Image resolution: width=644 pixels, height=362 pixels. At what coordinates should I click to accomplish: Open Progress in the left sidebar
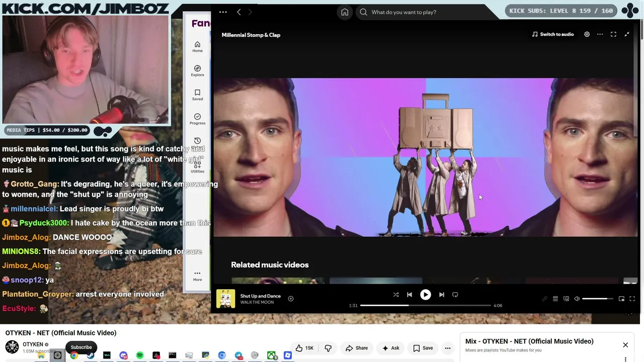[x=197, y=119]
